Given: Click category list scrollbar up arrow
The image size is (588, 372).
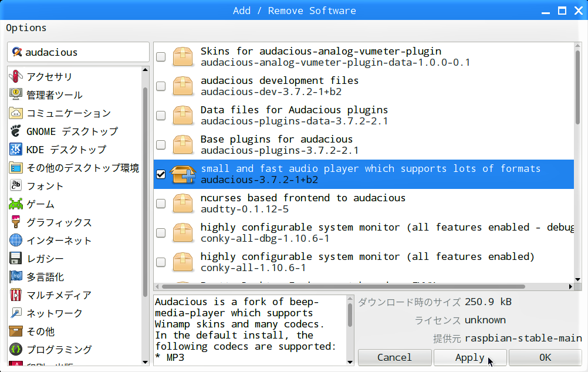Looking at the screenshot, I should click(x=146, y=70).
